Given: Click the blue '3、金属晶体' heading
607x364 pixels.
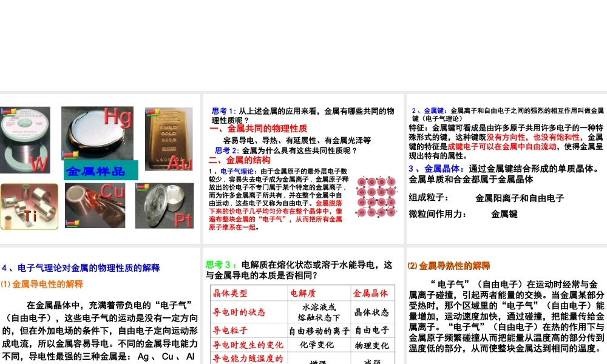Looking at the screenshot, I should tap(436, 169).
